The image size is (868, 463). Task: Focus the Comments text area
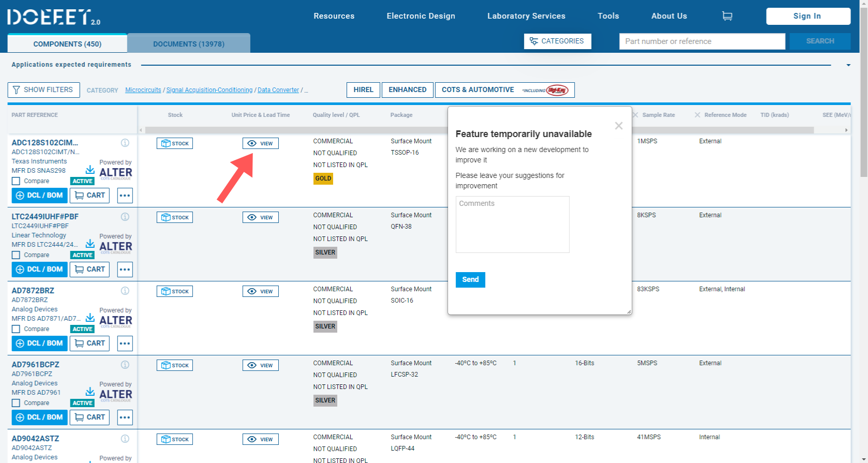(512, 224)
